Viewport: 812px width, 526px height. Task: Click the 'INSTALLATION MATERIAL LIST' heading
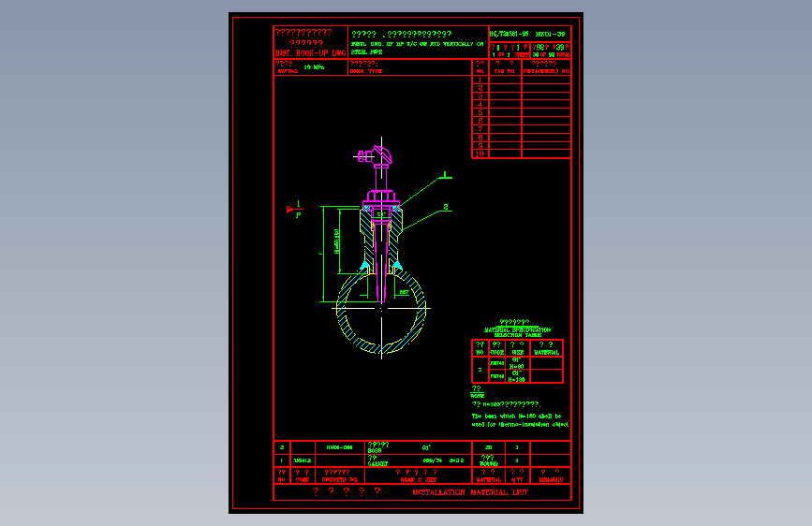tap(470, 492)
